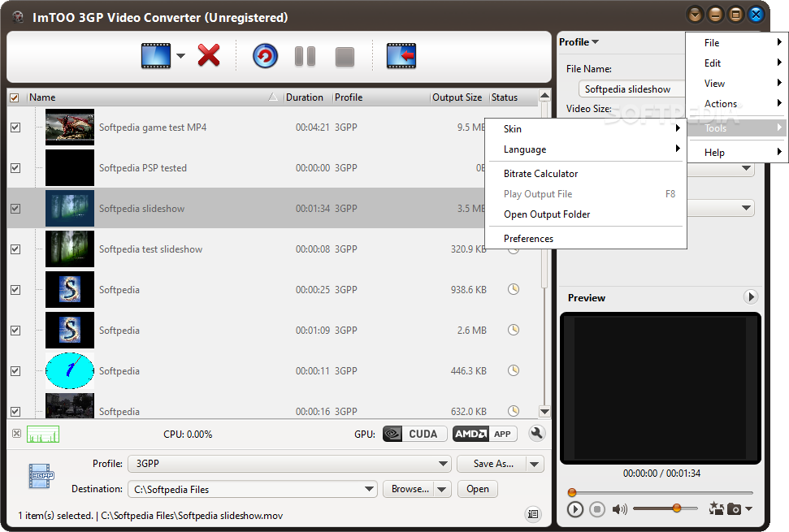Start conversion with the circular Convert icon
This screenshot has width=789, height=532.
coord(265,56)
